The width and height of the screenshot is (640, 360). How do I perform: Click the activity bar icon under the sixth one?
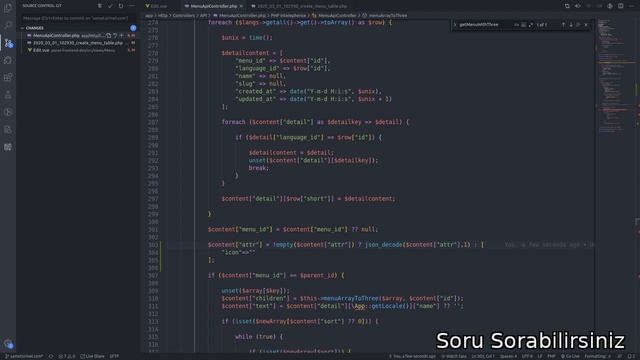tap(8, 112)
